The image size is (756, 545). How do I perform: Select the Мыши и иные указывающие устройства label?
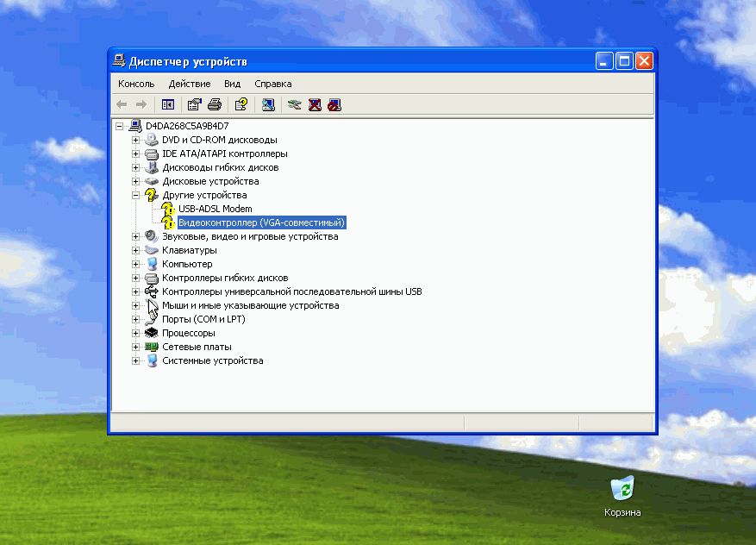click(251, 305)
